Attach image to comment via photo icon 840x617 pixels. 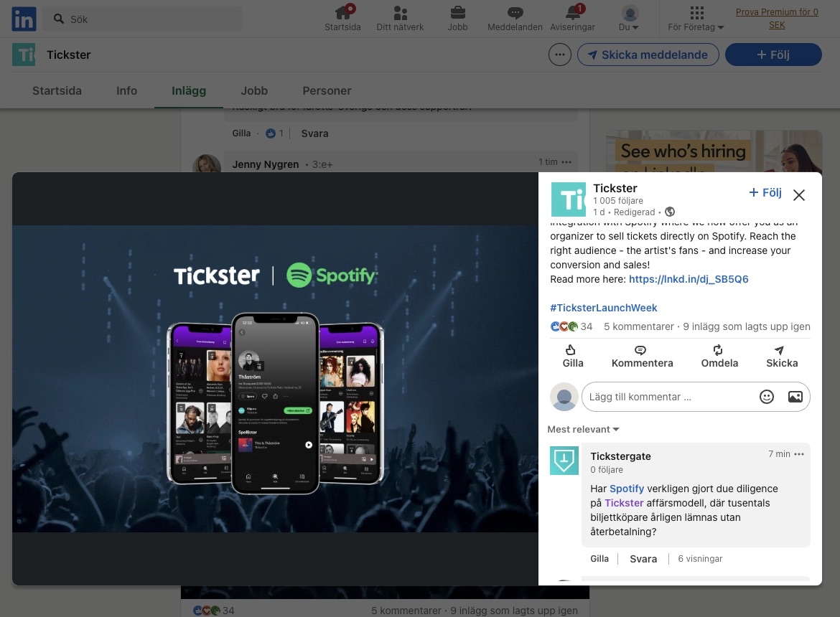point(795,396)
